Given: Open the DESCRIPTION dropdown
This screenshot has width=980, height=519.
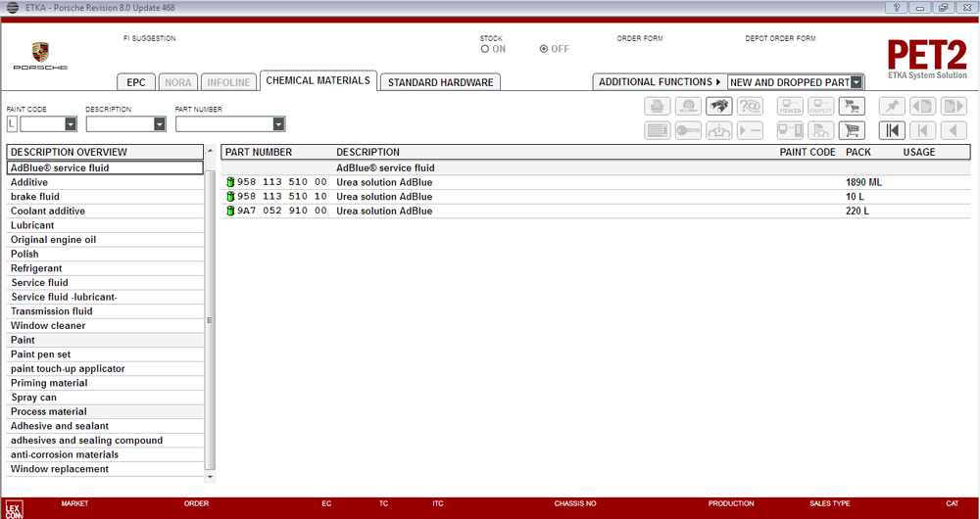Looking at the screenshot, I should click(160, 125).
